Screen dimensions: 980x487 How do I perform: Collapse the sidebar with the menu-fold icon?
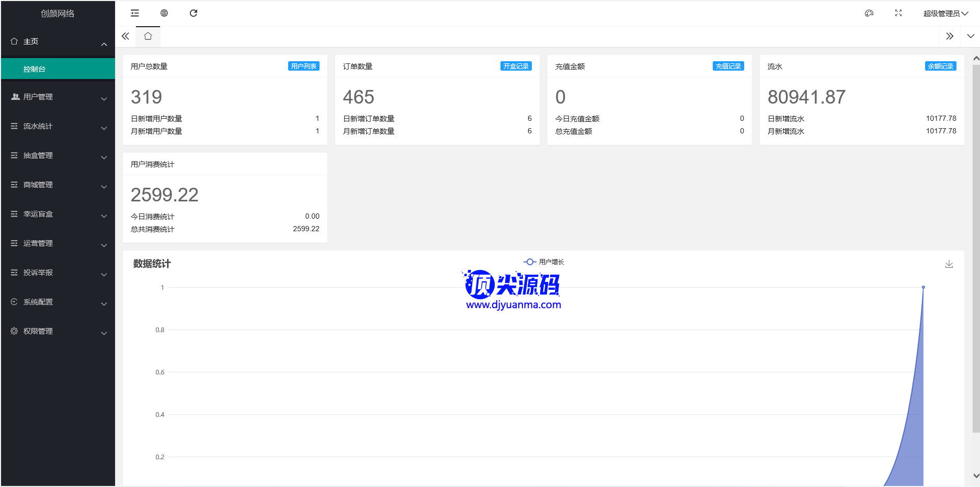tap(135, 13)
